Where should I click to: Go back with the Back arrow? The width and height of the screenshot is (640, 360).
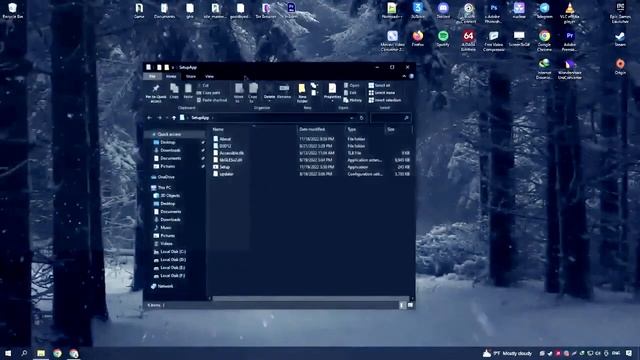[x=149, y=118]
